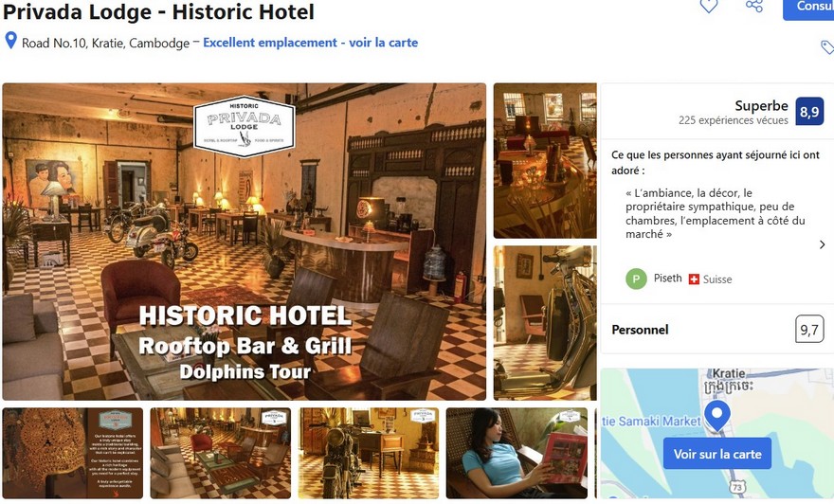834x504 pixels.
Task: Click the blue Consulter button at top right
Action: click(x=808, y=8)
